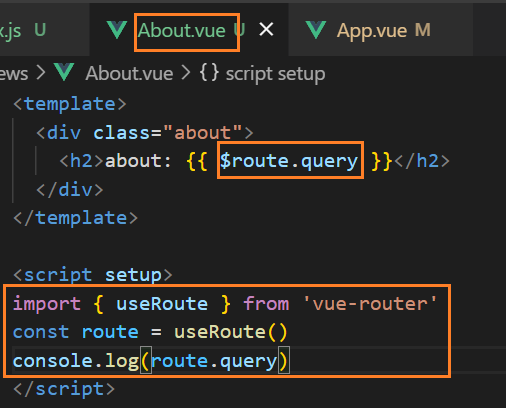Open the script setup breadcrumb symbol
This screenshot has height=408, width=506.
(x=275, y=74)
